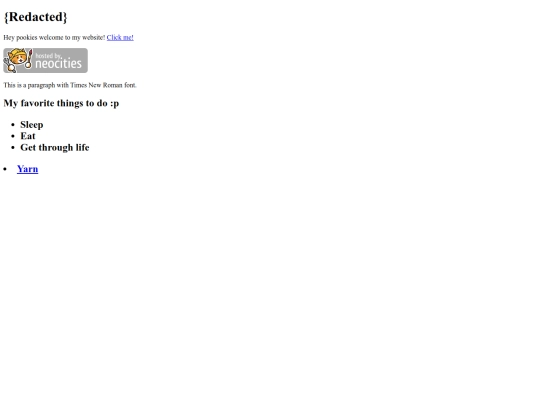Click the "hosted by" text on badge
The image size is (540, 405).
(x=48, y=55)
